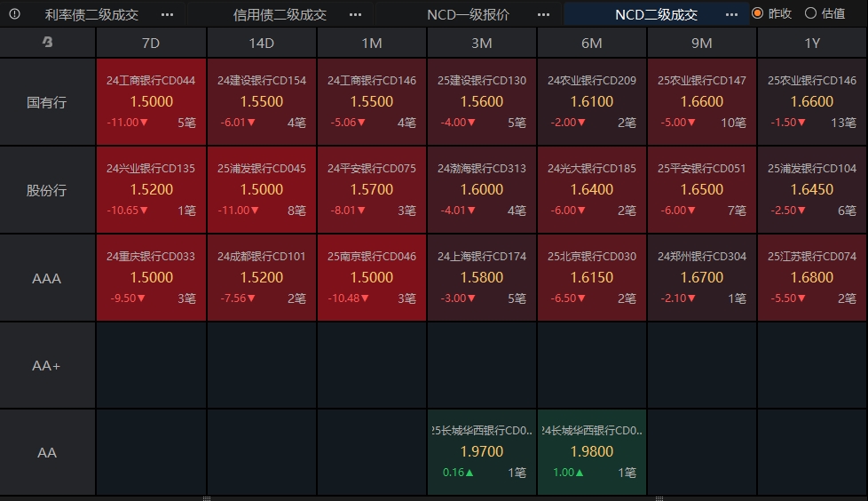Open the 25南京银行CD046 cell

(372, 278)
